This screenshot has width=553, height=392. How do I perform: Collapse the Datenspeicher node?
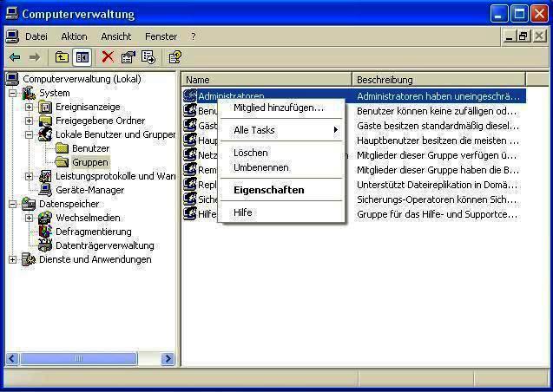[x=13, y=204]
